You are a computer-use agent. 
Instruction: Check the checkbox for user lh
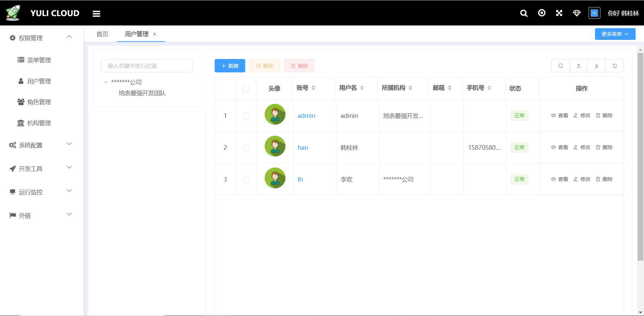click(247, 179)
